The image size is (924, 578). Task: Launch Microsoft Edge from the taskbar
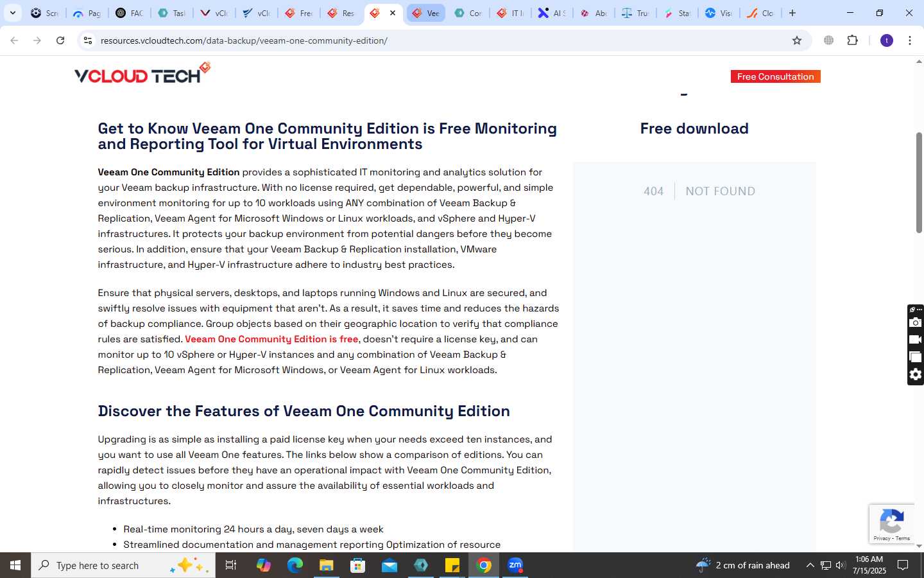pos(295,565)
